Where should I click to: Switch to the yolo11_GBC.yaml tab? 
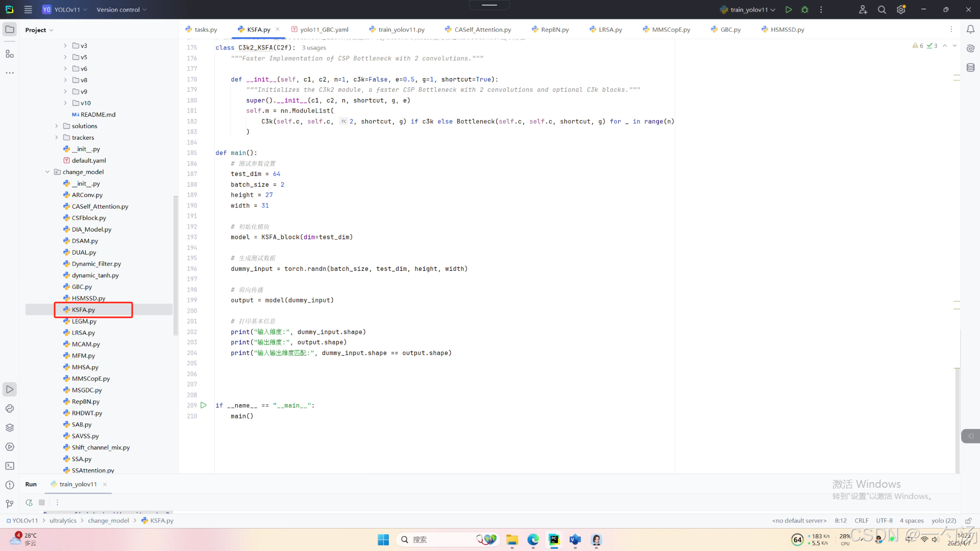[324, 30]
